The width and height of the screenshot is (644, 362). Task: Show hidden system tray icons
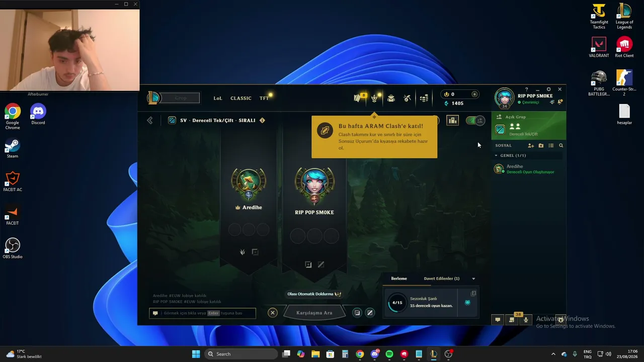click(x=553, y=354)
